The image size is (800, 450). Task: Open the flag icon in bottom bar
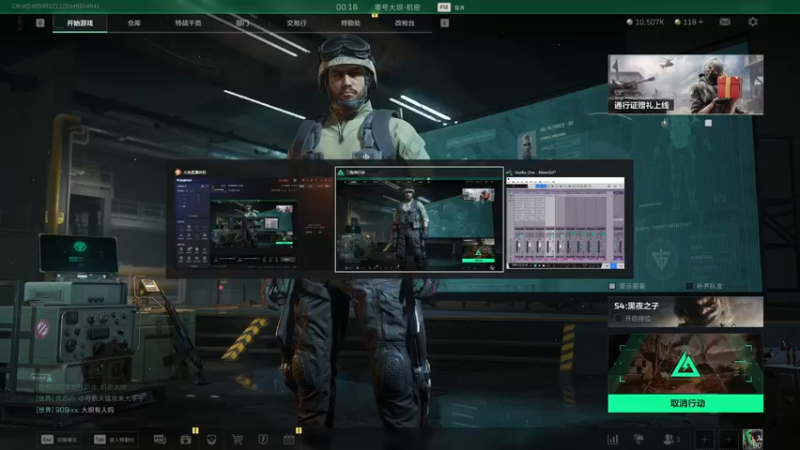click(x=639, y=439)
